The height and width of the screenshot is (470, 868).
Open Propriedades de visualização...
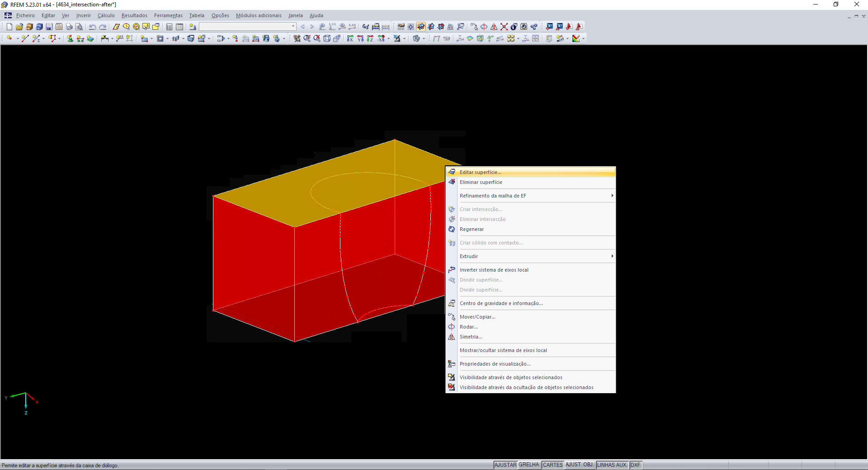coord(531,364)
